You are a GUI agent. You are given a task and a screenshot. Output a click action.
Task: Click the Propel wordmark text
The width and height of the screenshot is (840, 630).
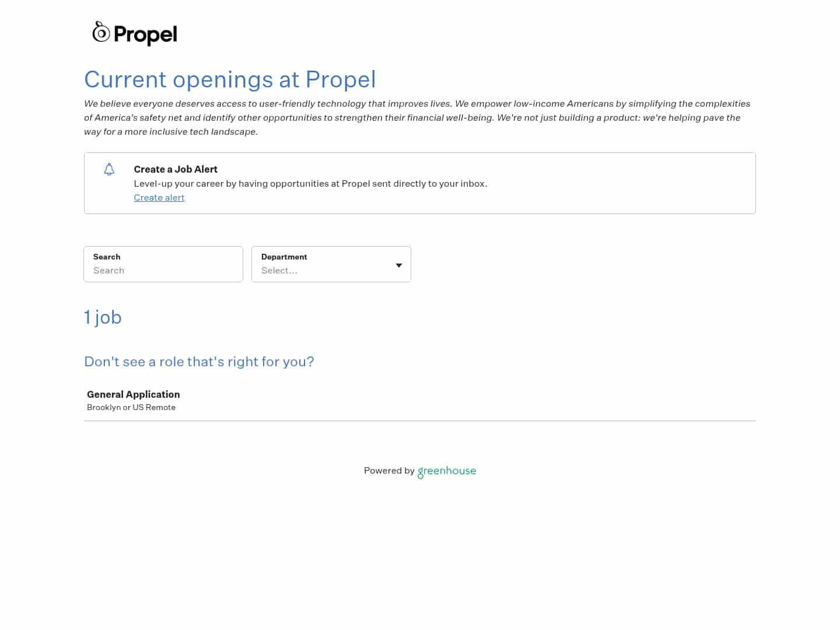point(145,35)
